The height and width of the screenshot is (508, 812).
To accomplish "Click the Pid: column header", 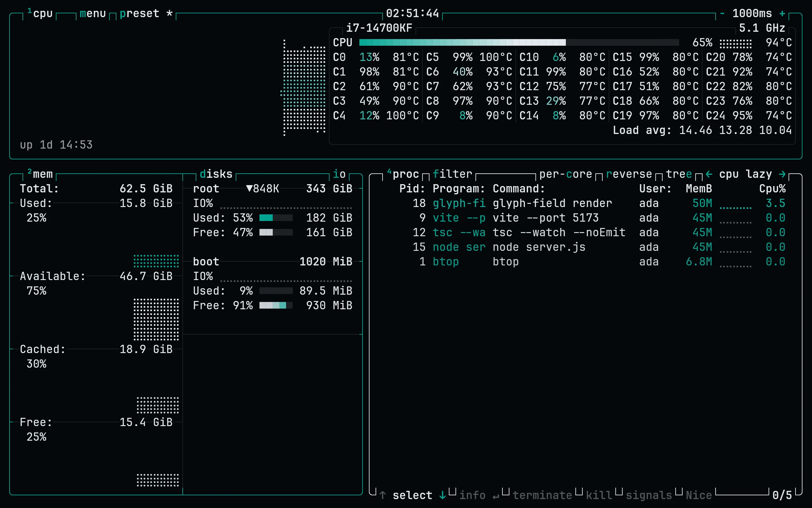I will coord(412,189).
